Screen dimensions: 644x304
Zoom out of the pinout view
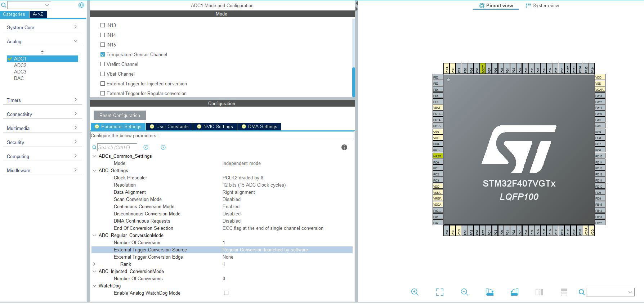coord(465,292)
